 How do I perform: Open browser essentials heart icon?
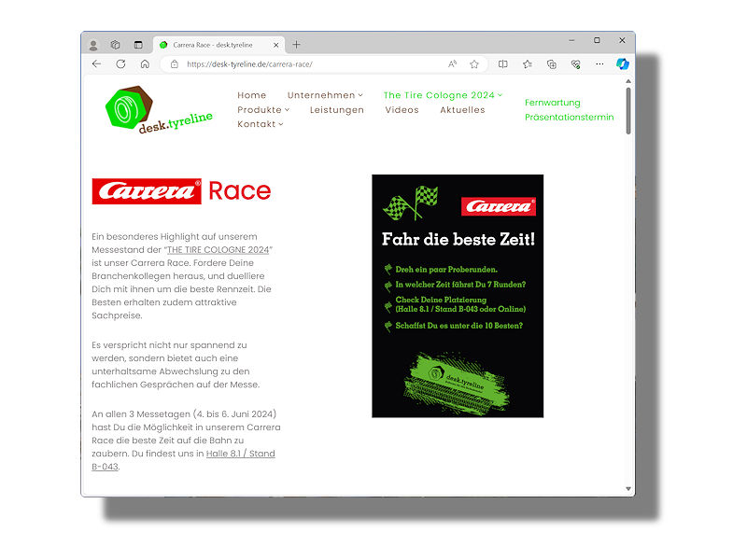coord(575,64)
